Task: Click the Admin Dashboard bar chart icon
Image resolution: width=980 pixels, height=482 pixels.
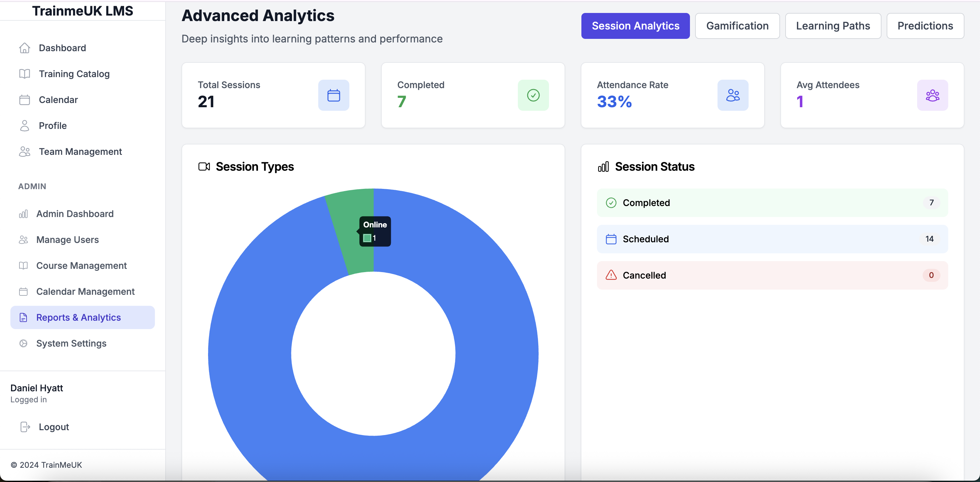Action: 23,214
